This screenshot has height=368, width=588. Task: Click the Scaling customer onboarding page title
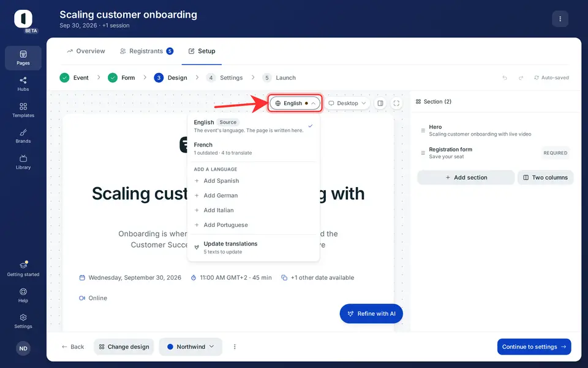tap(128, 15)
